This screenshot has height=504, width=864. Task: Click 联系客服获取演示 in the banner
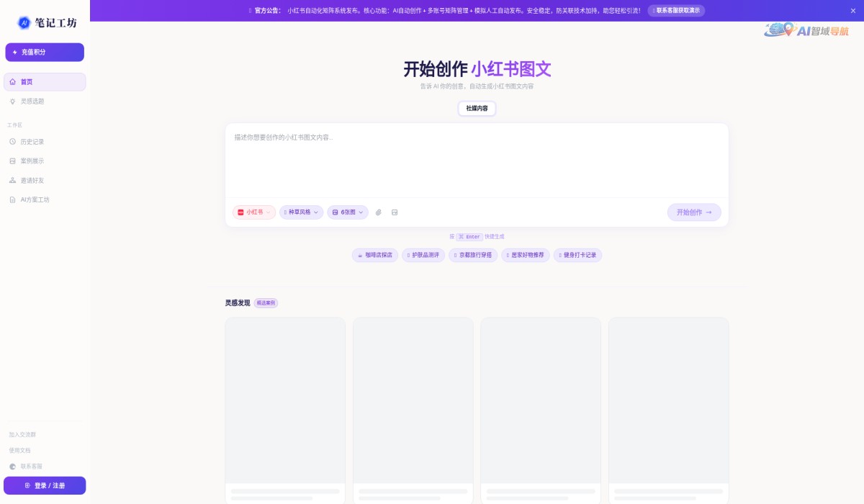point(675,11)
